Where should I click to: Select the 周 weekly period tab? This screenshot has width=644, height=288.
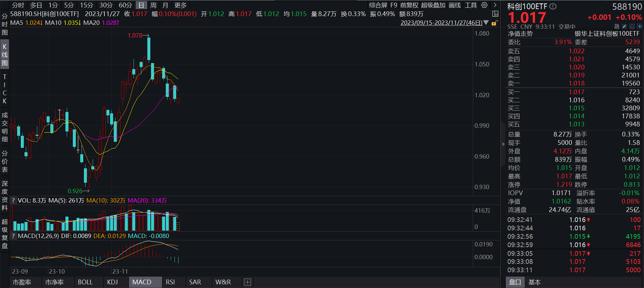click(153, 5)
